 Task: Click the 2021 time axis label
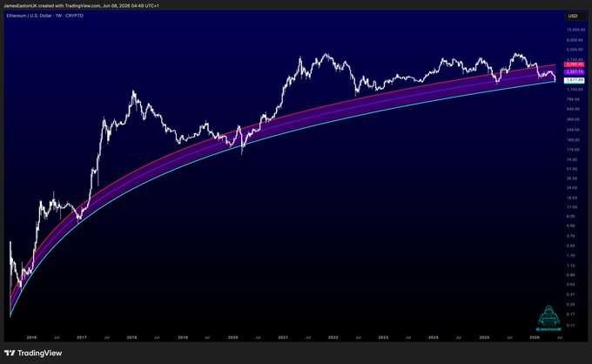coord(283,338)
